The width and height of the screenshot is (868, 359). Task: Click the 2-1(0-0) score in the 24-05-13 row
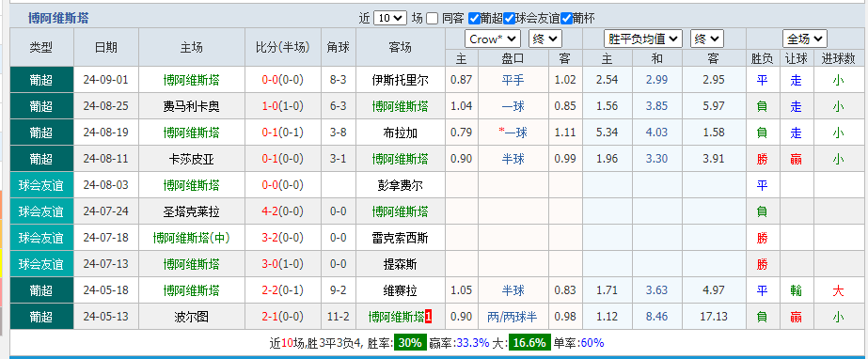tap(282, 317)
